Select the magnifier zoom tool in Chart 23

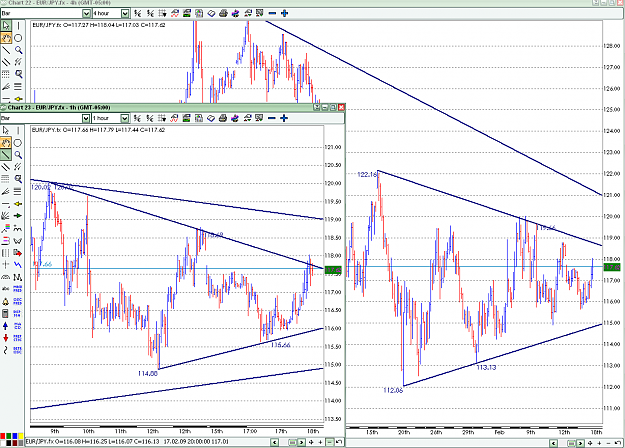click(18, 155)
